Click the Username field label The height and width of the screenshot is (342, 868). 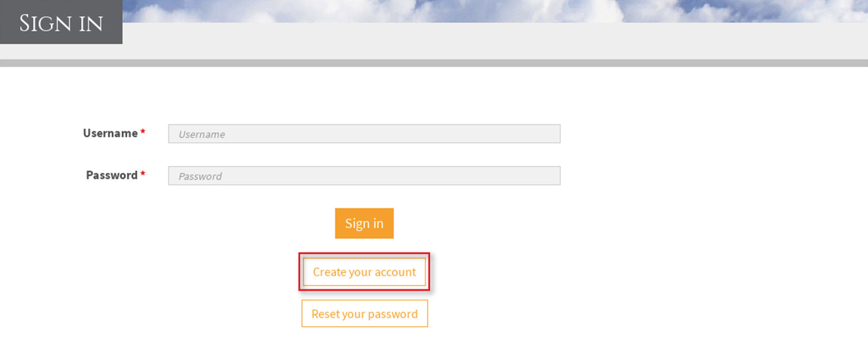pyautogui.click(x=110, y=134)
